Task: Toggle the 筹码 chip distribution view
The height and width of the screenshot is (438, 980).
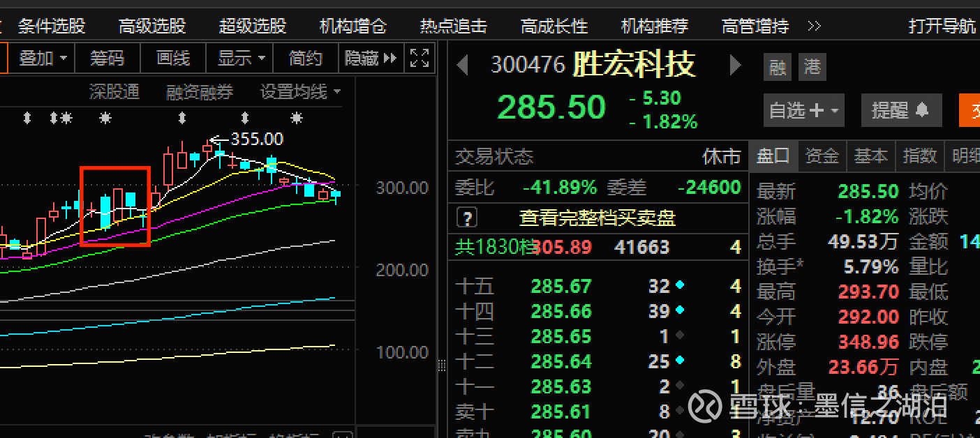Action: tap(107, 58)
